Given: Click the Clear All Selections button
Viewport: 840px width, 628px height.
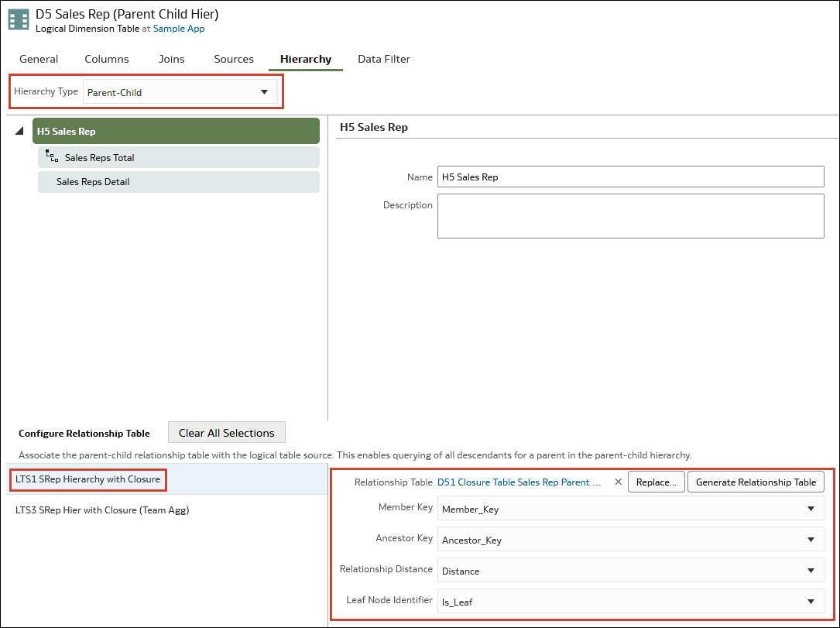Looking at the screenshot, I should point(226,433).
